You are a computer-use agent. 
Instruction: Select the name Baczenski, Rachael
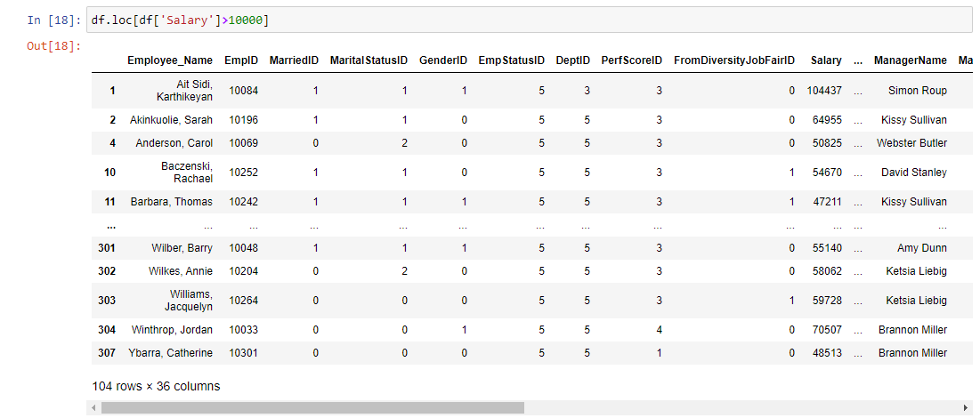188,173
